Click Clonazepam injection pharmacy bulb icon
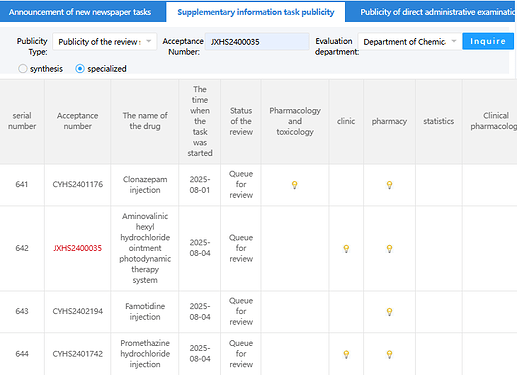This screenshot has height=375, width=517. (389, 185)
